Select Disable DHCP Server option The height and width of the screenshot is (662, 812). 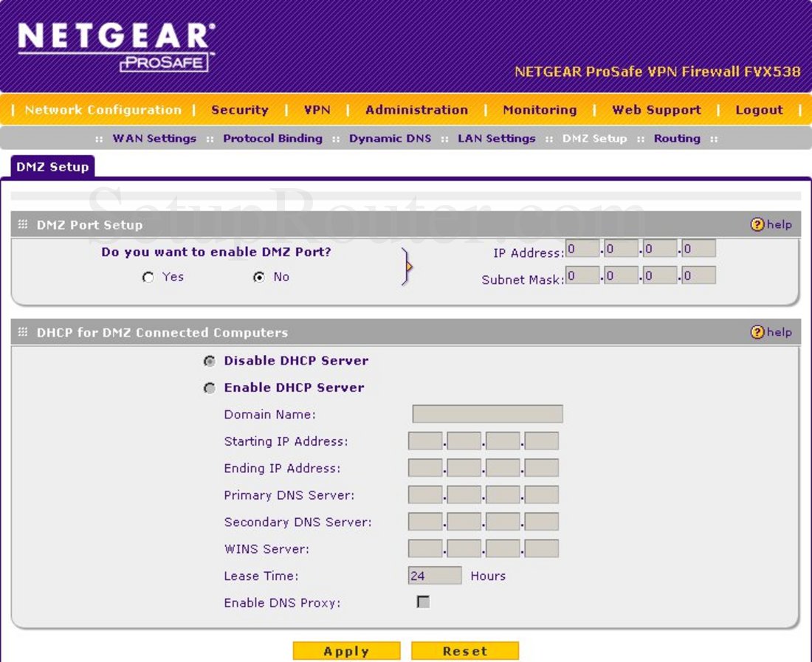(x=210, y=361)
